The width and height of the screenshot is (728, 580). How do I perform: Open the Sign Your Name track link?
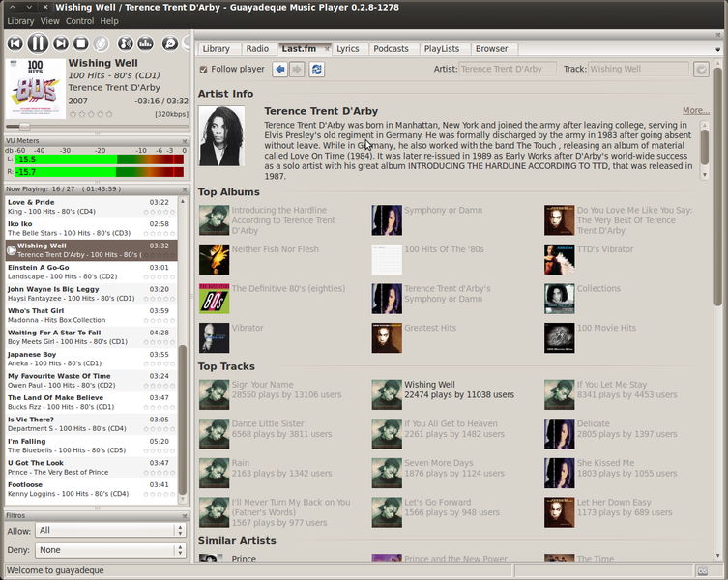[262, 385]
